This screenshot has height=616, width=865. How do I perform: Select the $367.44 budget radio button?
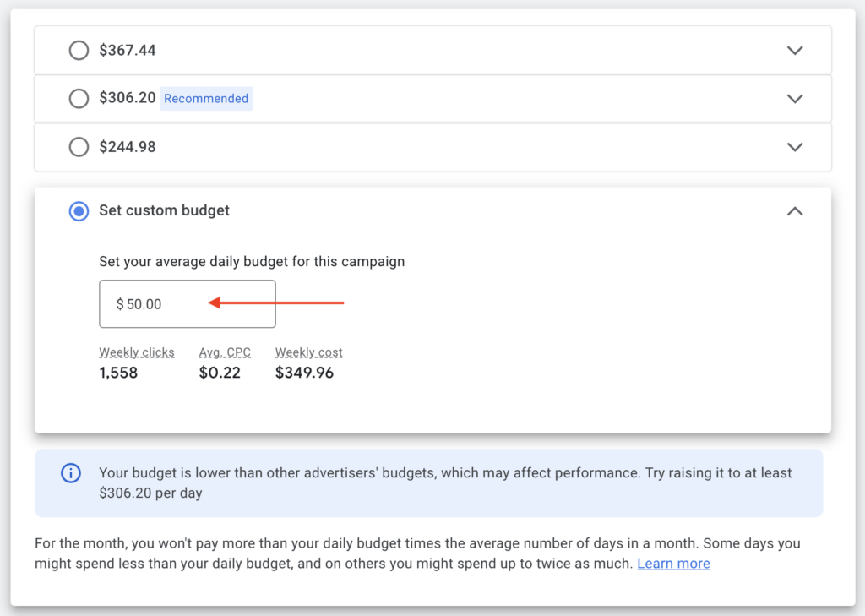click(x=79, y=50)
